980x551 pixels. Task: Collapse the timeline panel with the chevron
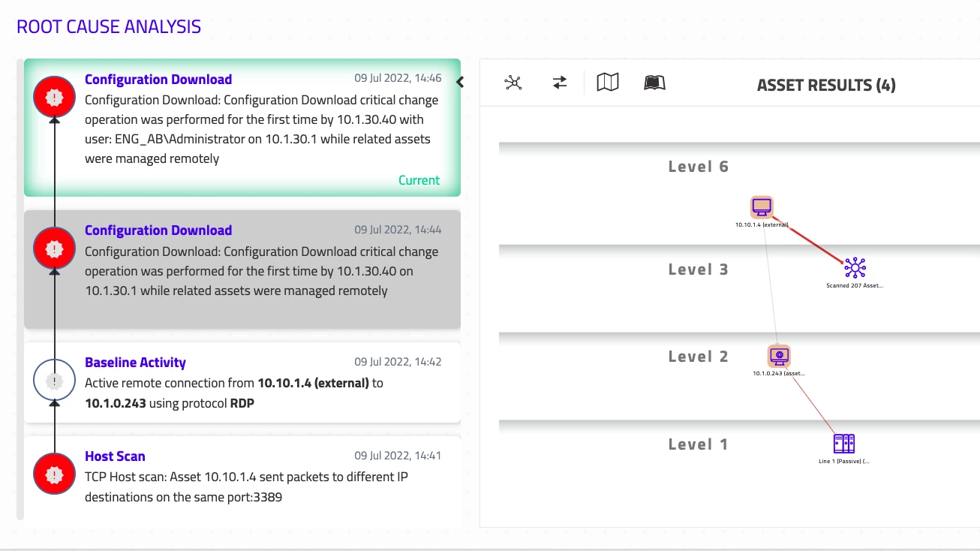[460, 82]
